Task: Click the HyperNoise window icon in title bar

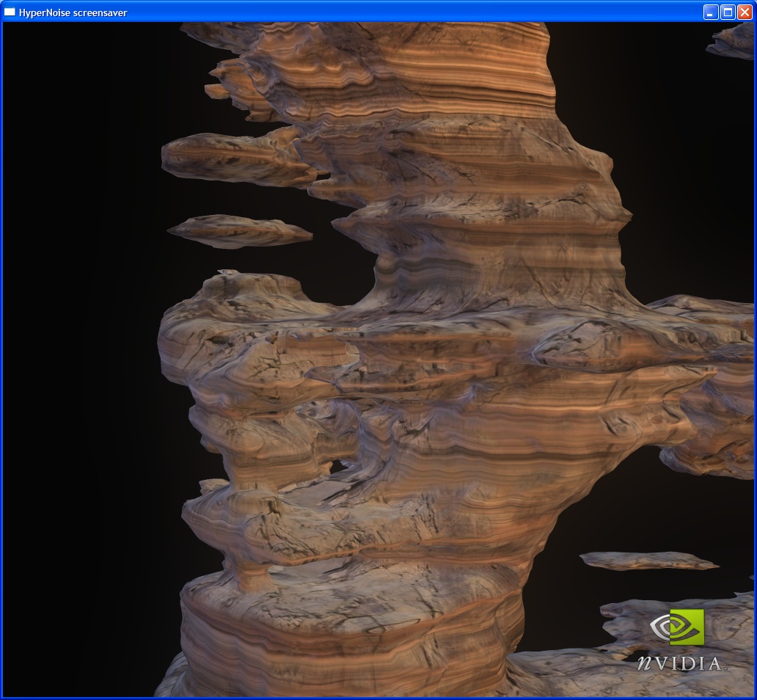Action: point(10,12)
